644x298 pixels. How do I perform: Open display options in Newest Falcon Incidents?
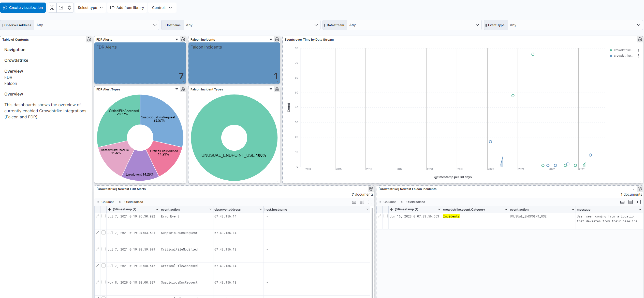(x=631, y=202)
